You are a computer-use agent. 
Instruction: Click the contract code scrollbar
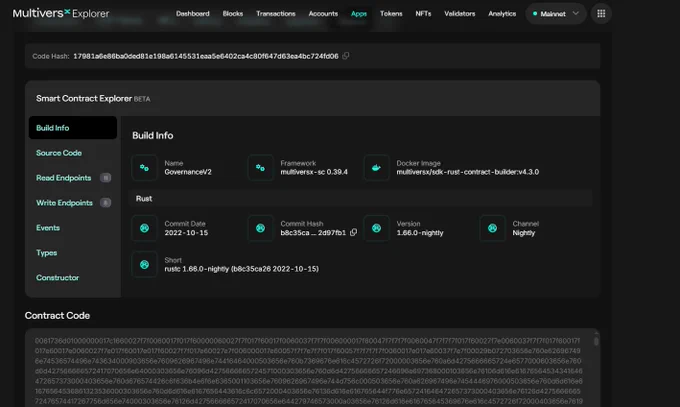(596, 341)
